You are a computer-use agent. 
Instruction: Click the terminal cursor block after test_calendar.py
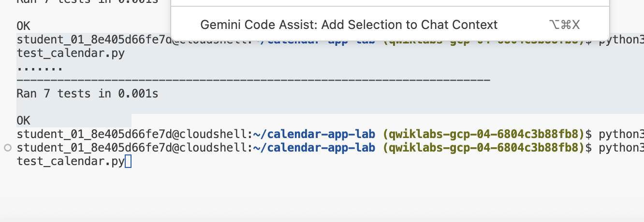tap(128, 161)
